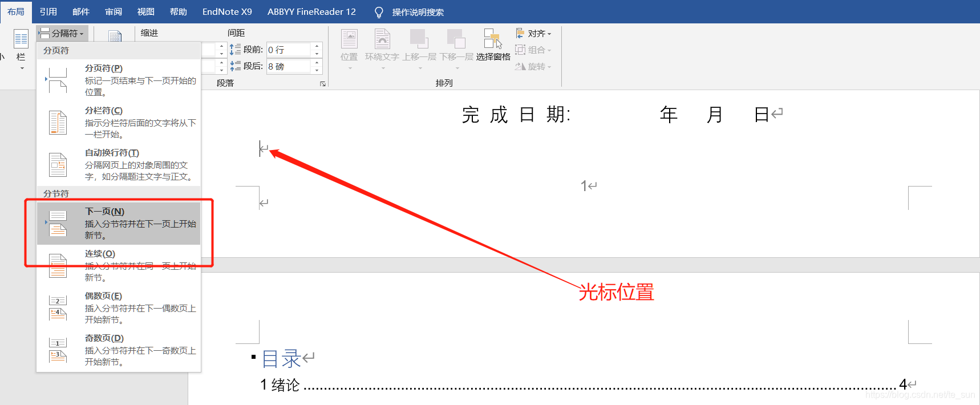Screen dimensions: 980x405
Task: Choose 自动换行符(T) text wrapping break
Action: [x=119, y=164]
